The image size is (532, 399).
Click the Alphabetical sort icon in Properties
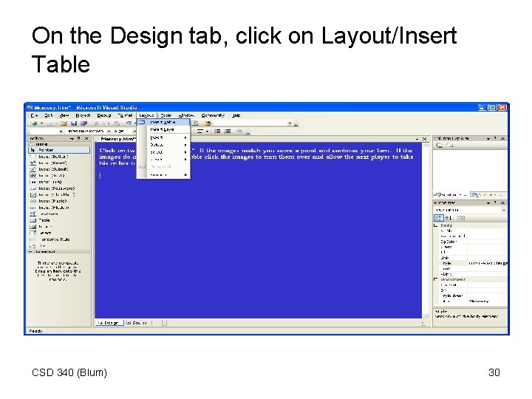[x=449, y=218]
